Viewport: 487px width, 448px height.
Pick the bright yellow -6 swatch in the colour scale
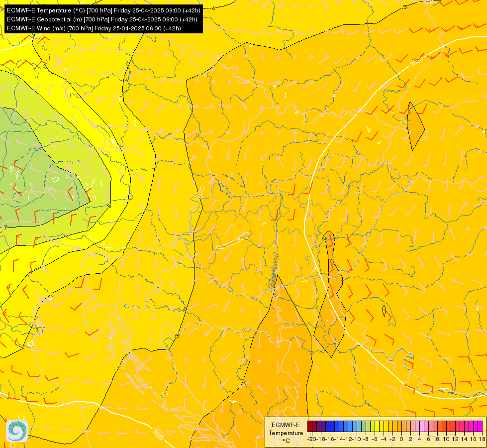coord(377,426)
